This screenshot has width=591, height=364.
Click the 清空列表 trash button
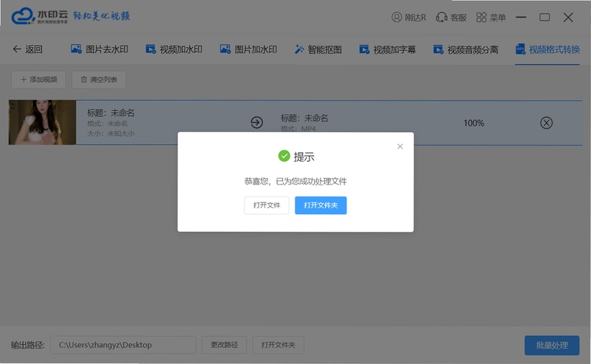(x=99, y=80)
